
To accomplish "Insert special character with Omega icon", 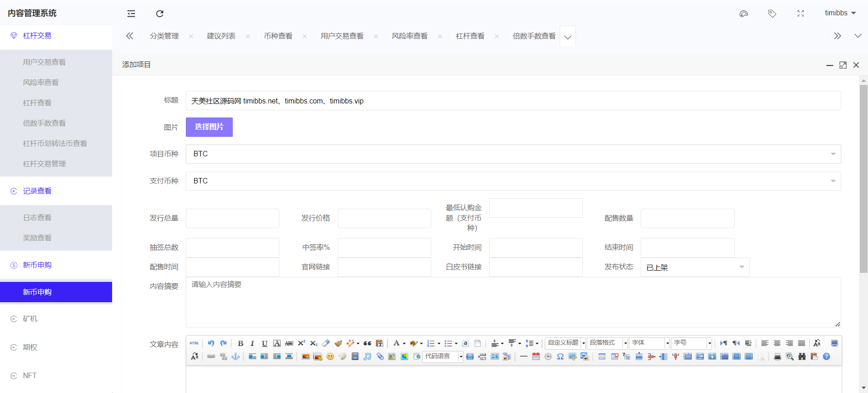I will (x=560, y=357).
